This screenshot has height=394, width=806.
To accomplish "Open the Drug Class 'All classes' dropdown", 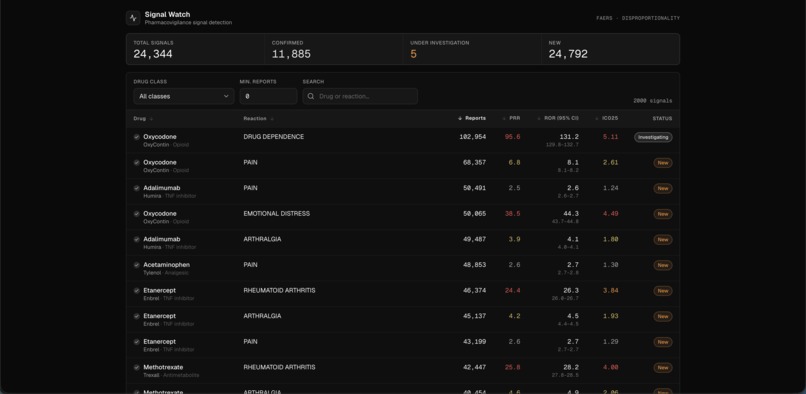I will point(184,96).
